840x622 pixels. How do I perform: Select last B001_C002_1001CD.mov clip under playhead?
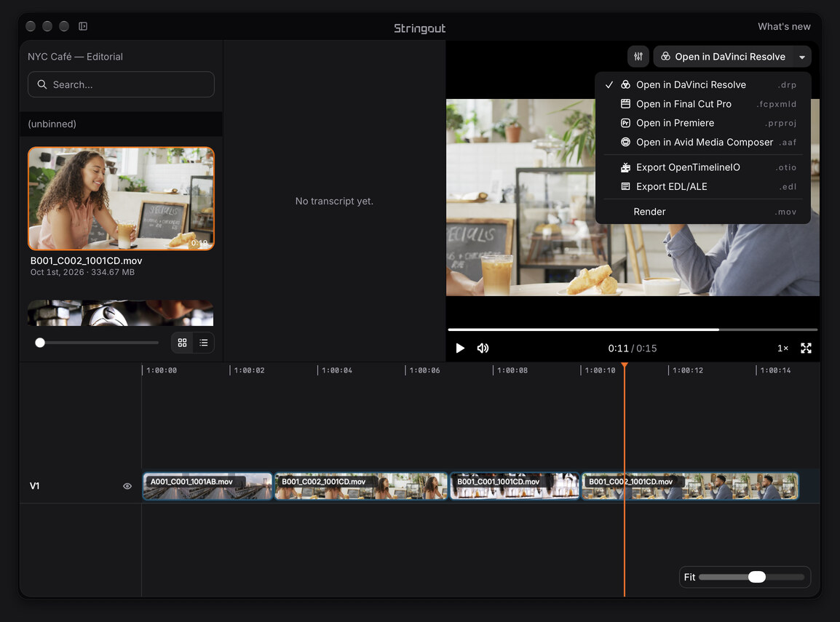tap(690, 486)
